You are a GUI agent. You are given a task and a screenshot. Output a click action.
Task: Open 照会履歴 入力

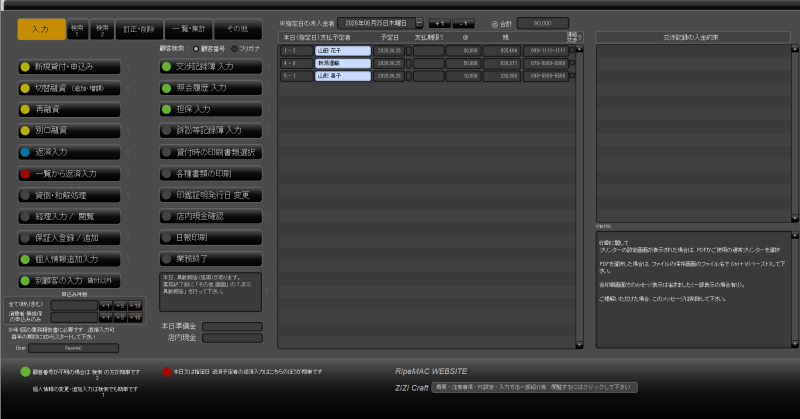[211, 88]
